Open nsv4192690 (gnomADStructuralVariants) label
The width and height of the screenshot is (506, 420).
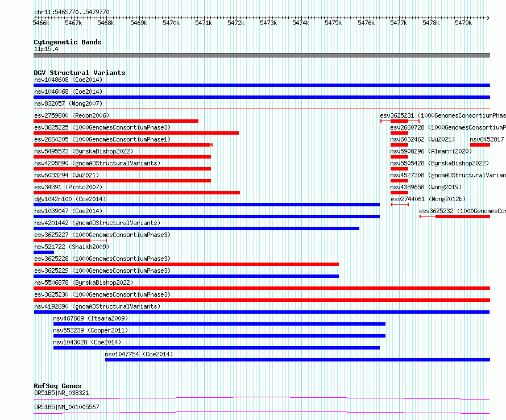97,306
